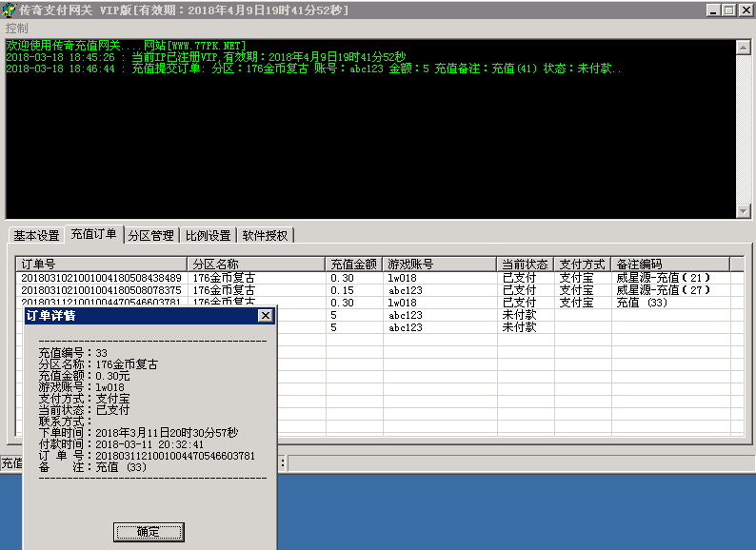Close the 订单详情 dialog with X
756x550 pixels.
coord(265,316)
